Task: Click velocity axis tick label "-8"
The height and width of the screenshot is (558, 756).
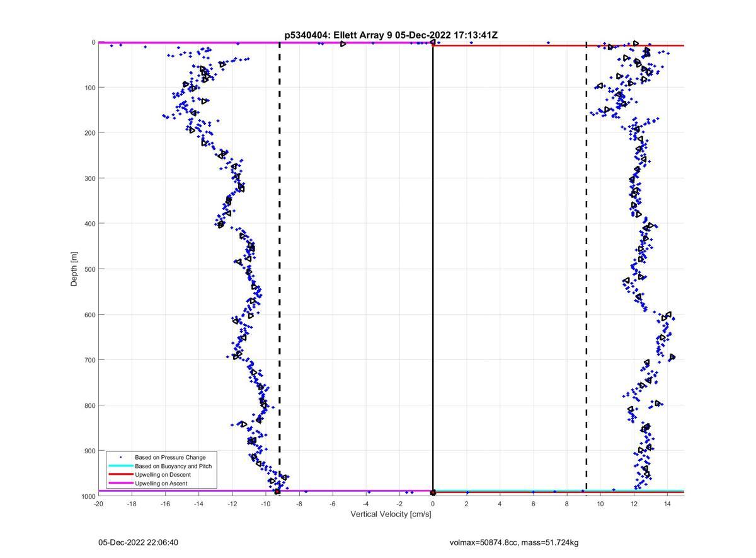Action: coord(299,504)
